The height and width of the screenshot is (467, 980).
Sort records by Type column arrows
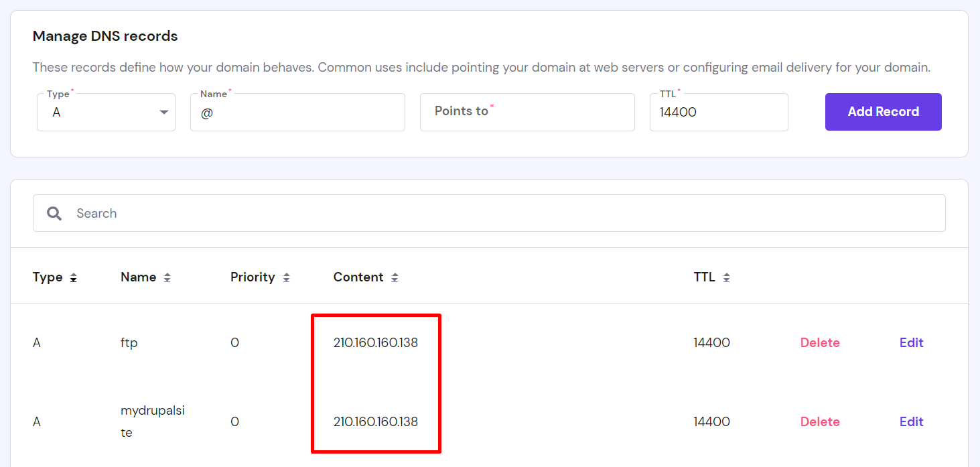[x=73, y=277]
